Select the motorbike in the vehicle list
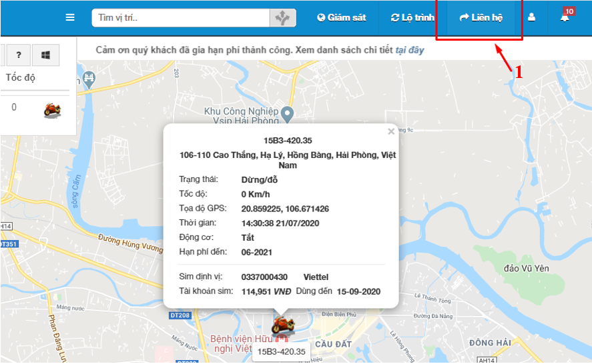The width and height of the screenshot is (592, 364). pyautogui.click(x=52, y=110)
